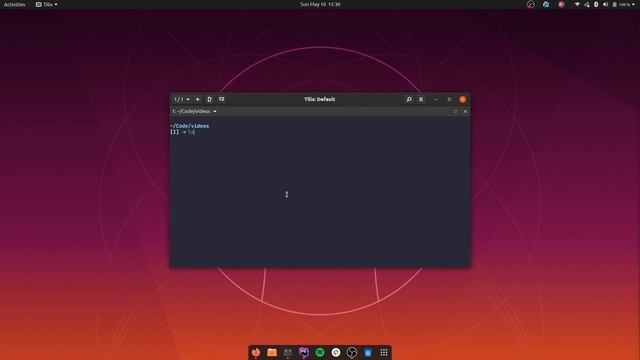640x360 pixels.
Task: Open the 1/1 session switcher dropdown
Action: pyautogui.click(x=182, y=99)
